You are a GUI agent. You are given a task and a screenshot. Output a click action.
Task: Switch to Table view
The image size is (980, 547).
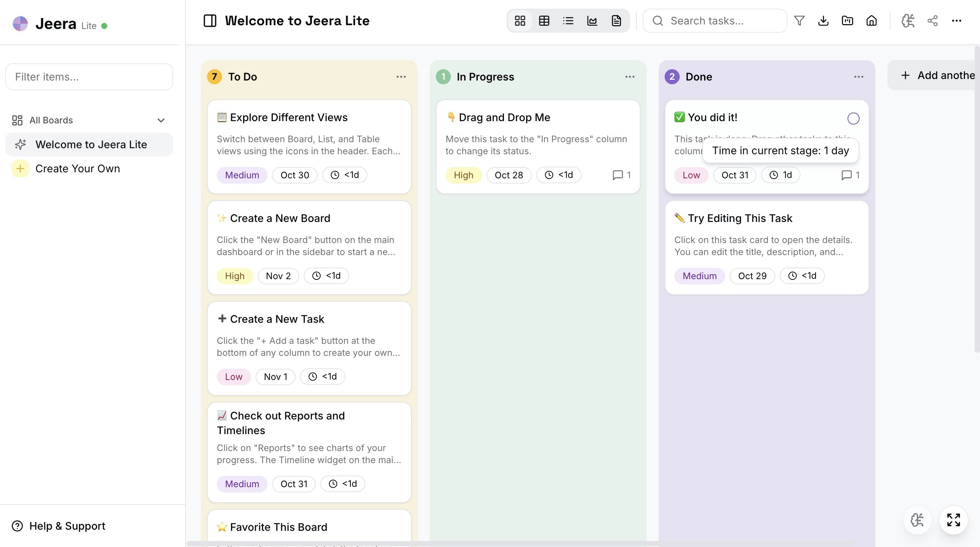(x=544, y=21)
